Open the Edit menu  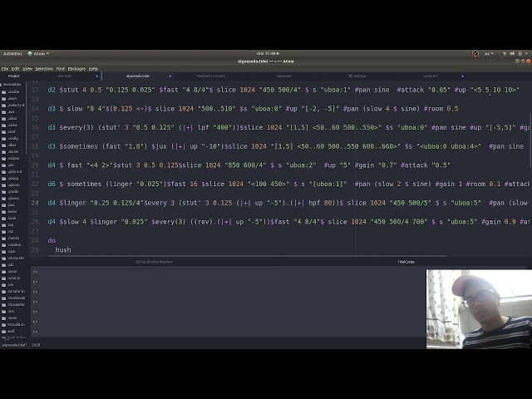[x=16, y=68]
